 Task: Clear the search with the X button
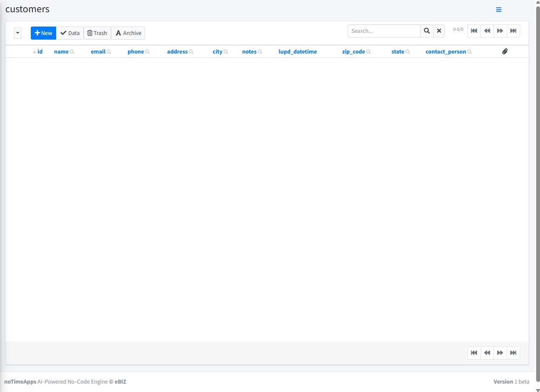click(439, 31)
